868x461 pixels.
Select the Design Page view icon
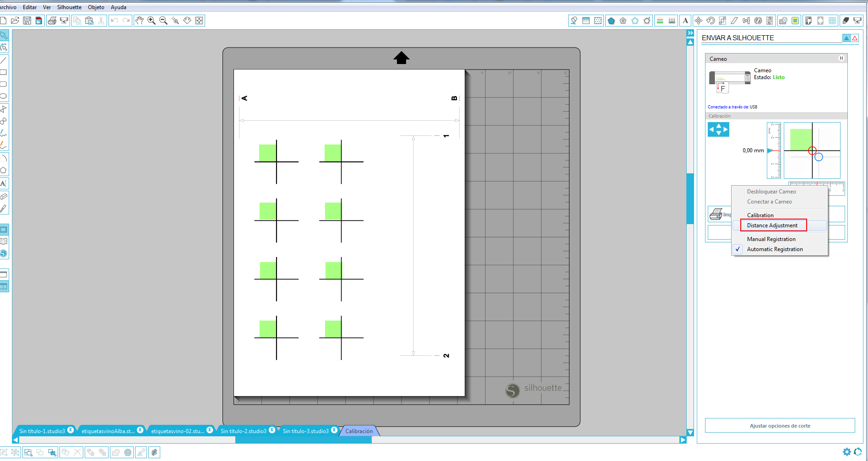pos(4,229)
